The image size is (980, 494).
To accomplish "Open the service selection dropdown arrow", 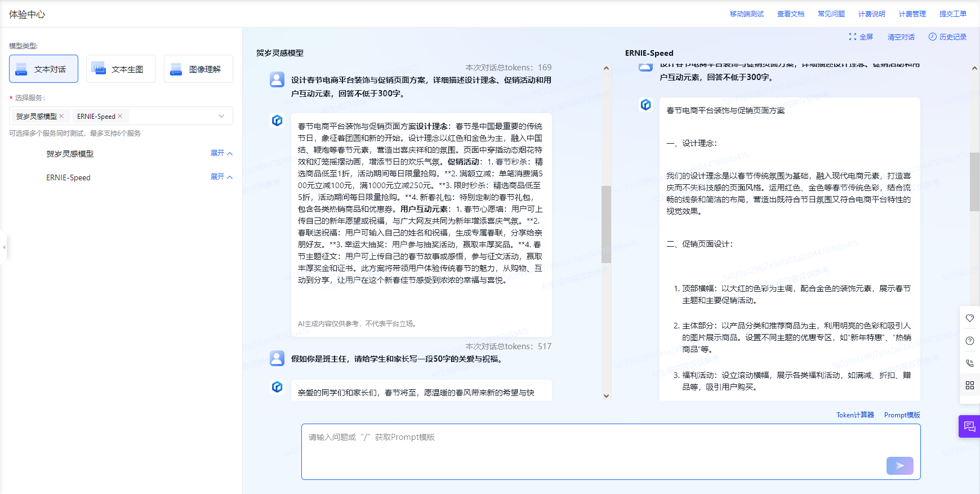I will coord(221,116).
